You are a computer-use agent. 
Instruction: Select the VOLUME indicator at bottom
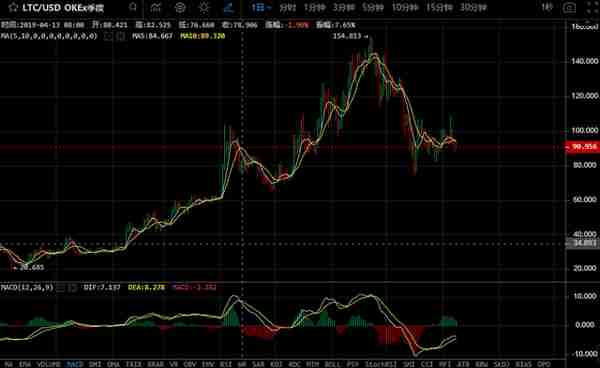click(49, 364)
